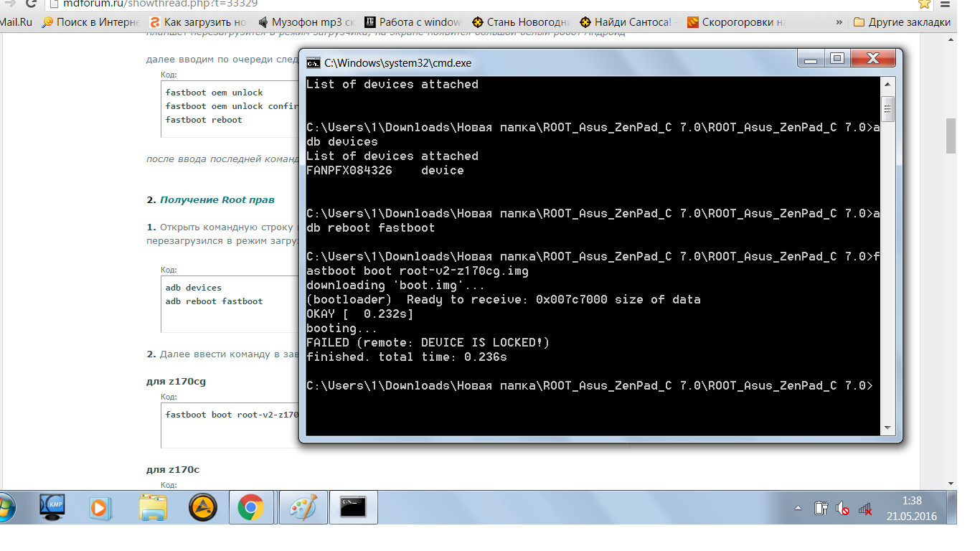Open KMPlayer from the taskbar
The width and height of the screenshot is (980, 551).
[x=52, y=508]
